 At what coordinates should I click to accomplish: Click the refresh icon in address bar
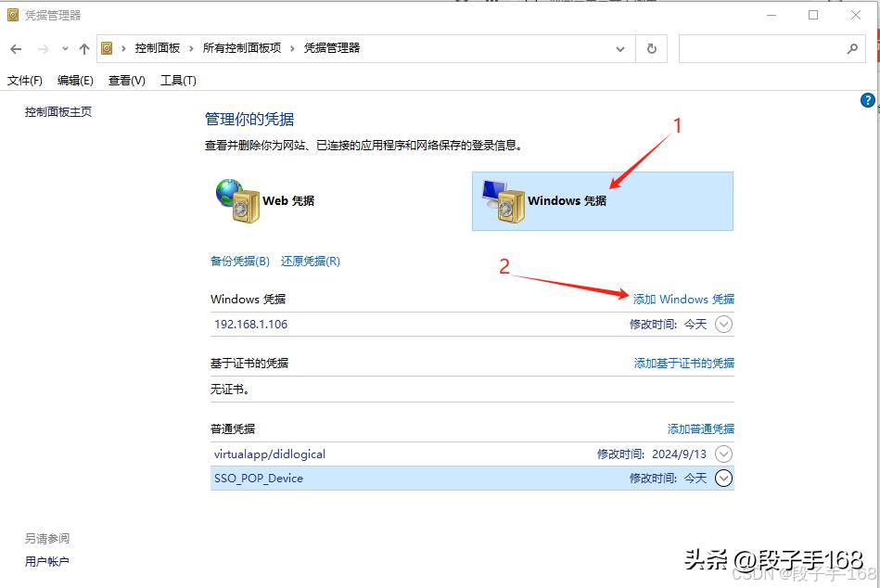pyautogui.click(x=651, y=48)
